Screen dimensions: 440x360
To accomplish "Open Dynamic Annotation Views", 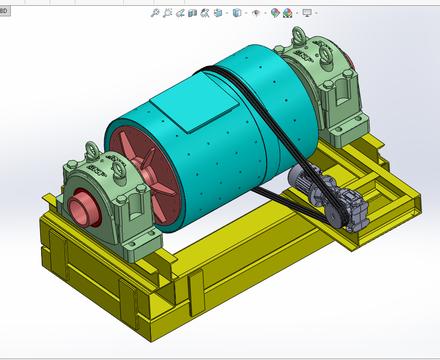I will pos(205,13).
